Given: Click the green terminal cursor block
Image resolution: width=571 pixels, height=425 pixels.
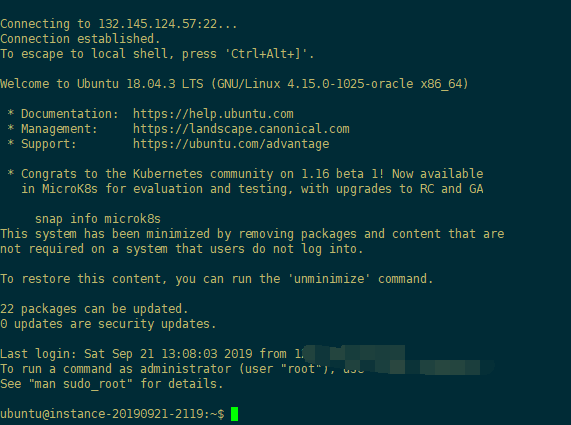Looking at the screenshot, I should click(x=235, y=414).
